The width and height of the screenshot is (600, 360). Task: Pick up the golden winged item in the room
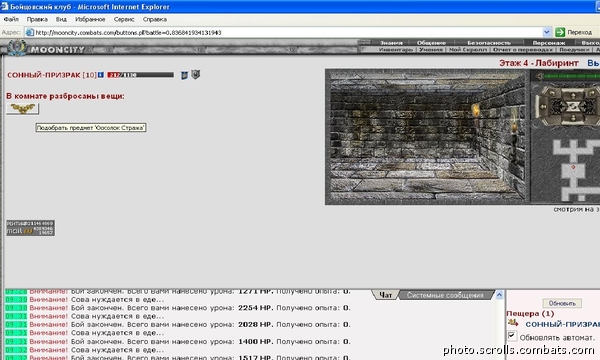(x=23, y=109)
